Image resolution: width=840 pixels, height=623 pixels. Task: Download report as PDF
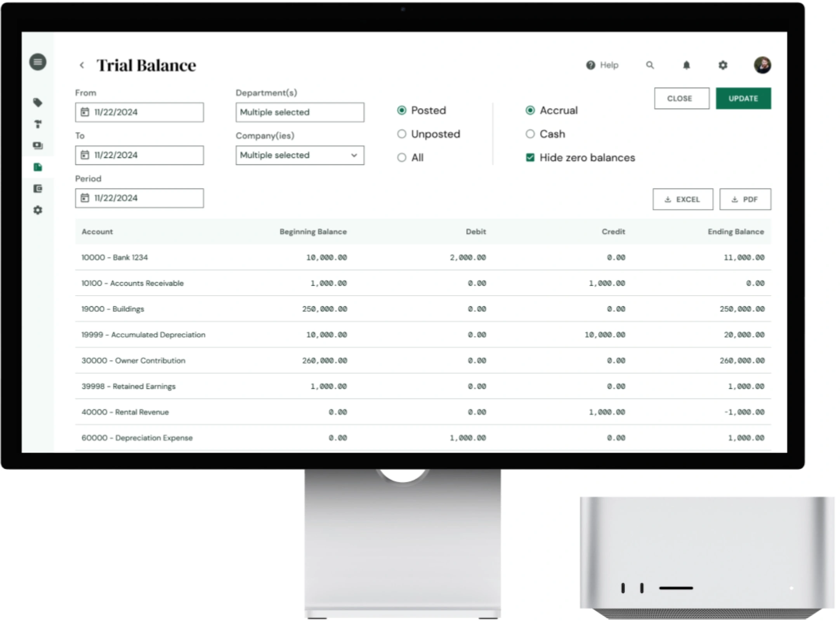tap(745, 199)
